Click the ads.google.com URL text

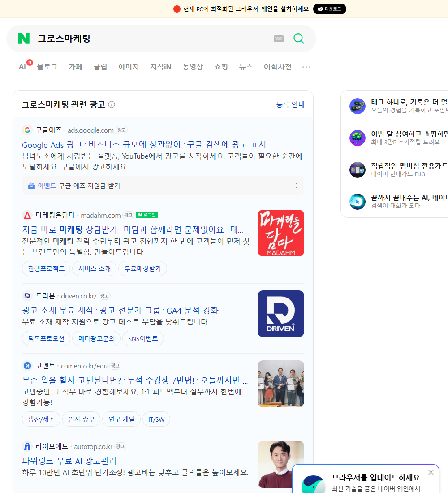[x=90, y=130]
